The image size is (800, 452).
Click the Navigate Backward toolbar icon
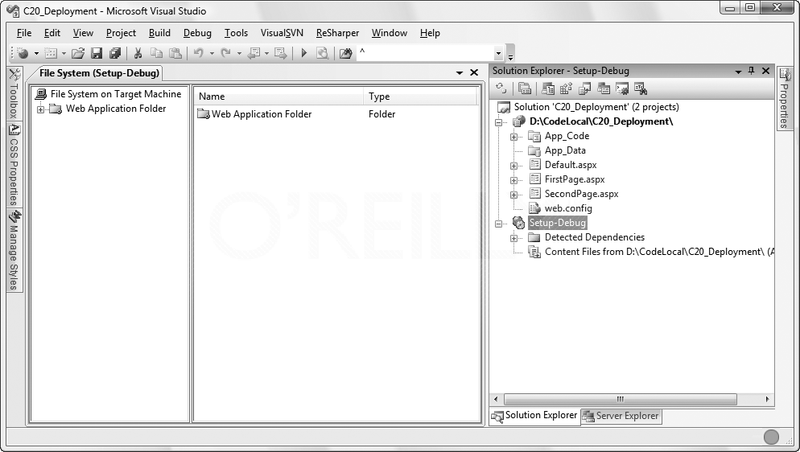(254, 53)
